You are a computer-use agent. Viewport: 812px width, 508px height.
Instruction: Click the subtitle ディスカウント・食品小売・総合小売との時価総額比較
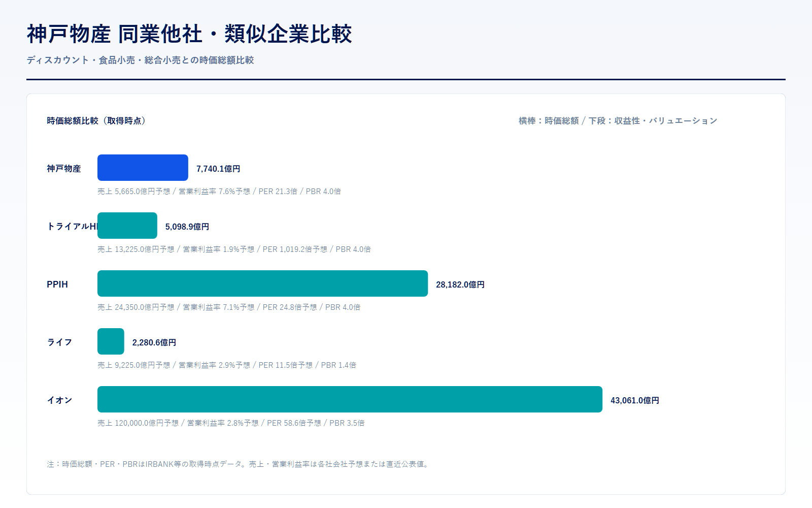pyautogui.click(x=140, y=60)
